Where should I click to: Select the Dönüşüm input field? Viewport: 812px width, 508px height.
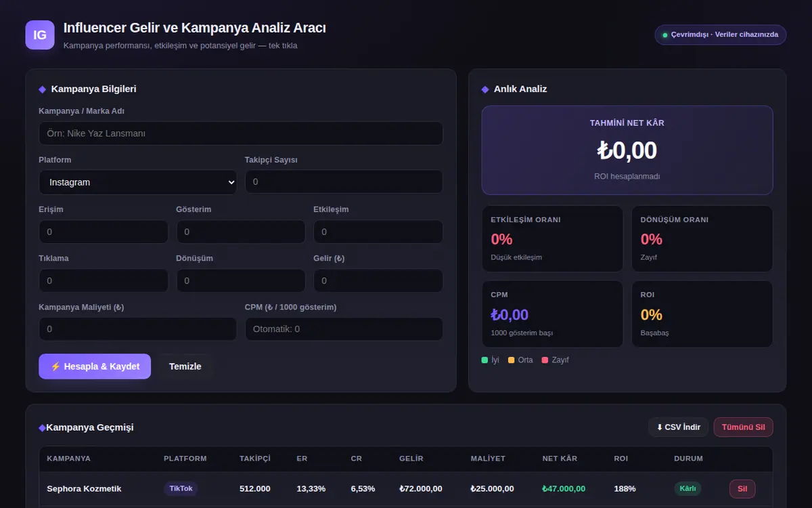tap(241, 280)
